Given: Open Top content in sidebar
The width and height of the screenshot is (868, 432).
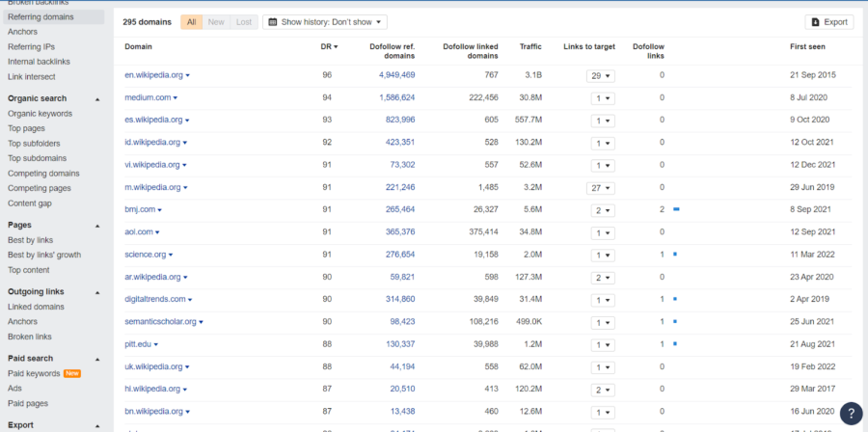Looking at the screenshot, I should click(29, 270).
